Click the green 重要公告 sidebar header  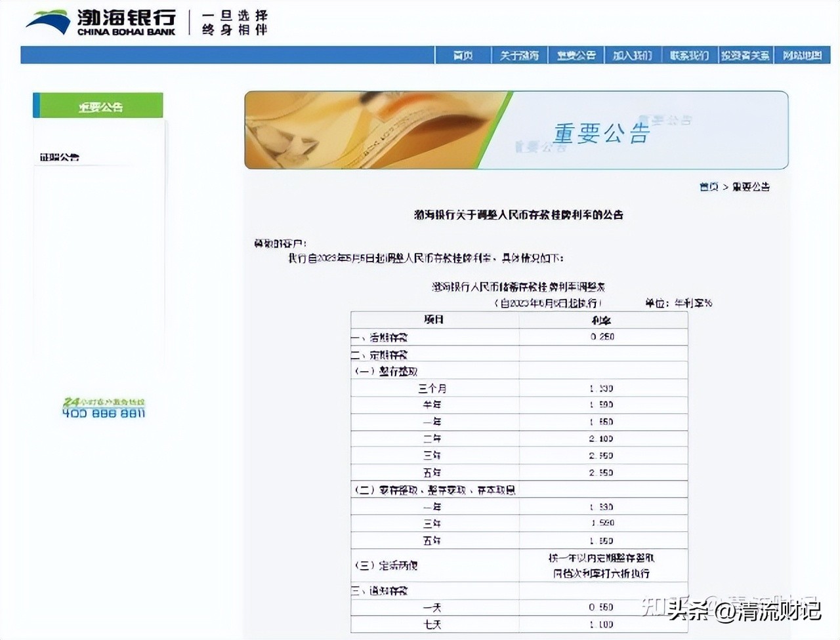coord(98,105)
